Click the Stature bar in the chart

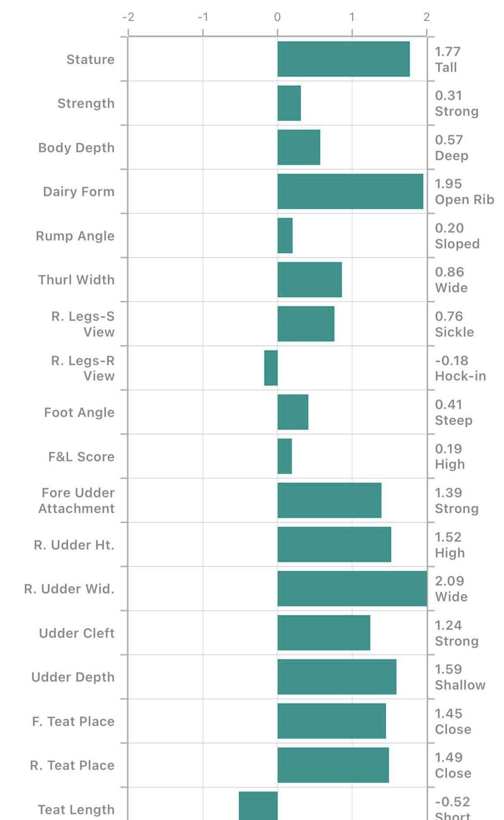[343, 59]
